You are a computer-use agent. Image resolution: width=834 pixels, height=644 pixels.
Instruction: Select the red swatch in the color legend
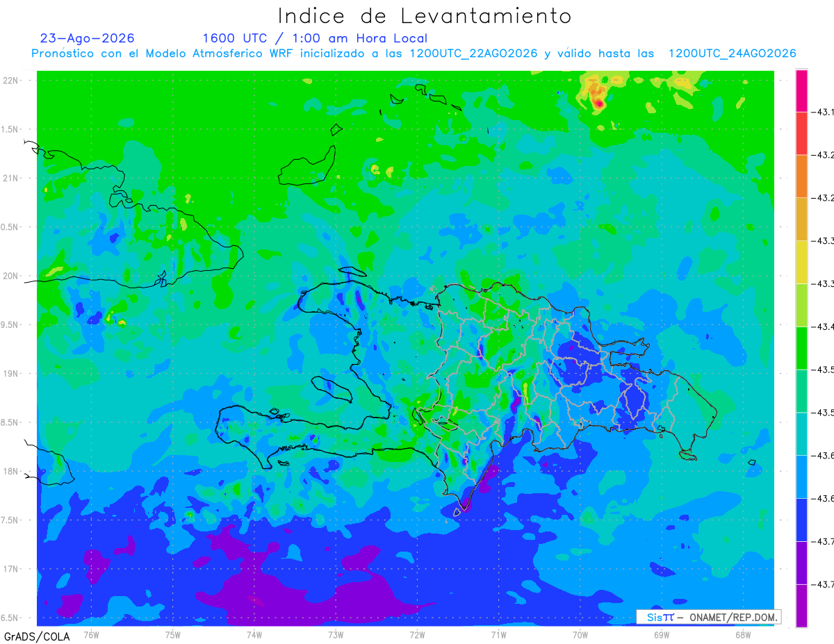coord(801,133)
